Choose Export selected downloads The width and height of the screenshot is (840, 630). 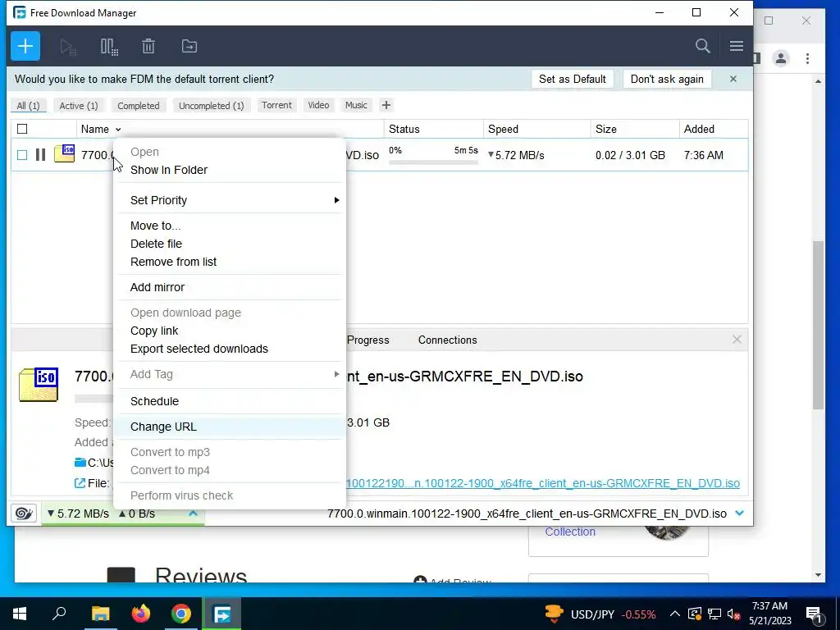[x=230, y=349]
